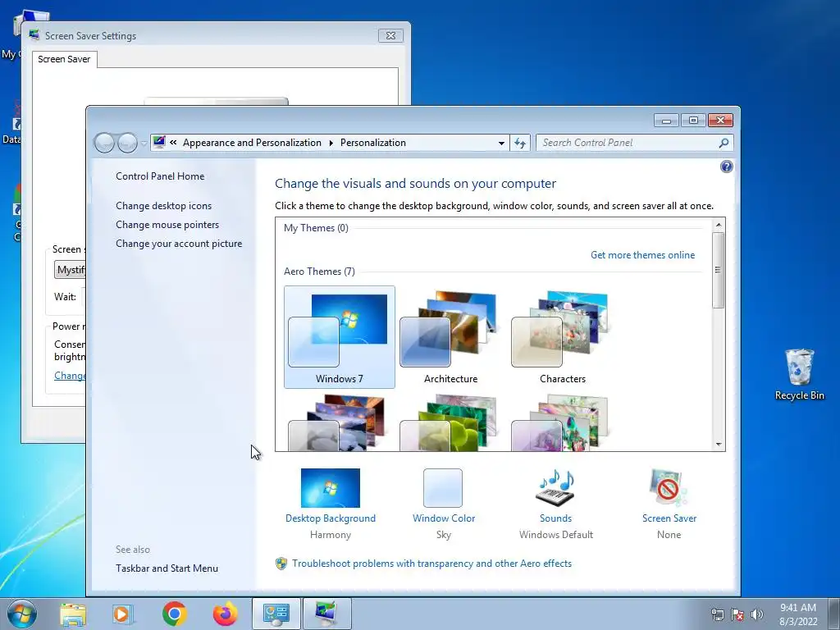Click the network tray icon
This screenshot has height=630, width=840.
pos(717,614)
